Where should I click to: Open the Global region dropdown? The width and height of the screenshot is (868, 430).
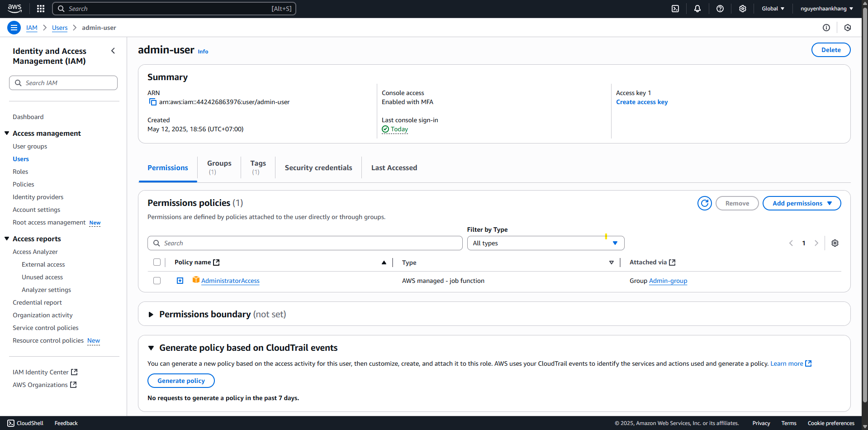pos(773,9)
